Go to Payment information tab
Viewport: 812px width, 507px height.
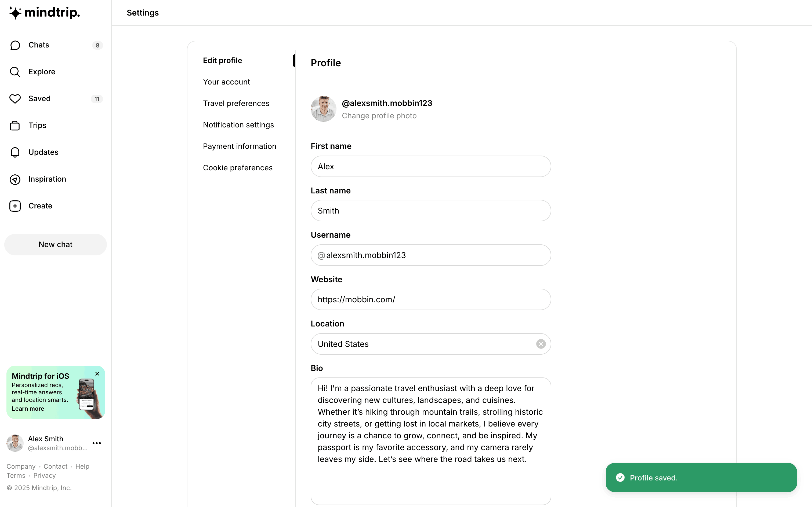(x=239, y=146)
